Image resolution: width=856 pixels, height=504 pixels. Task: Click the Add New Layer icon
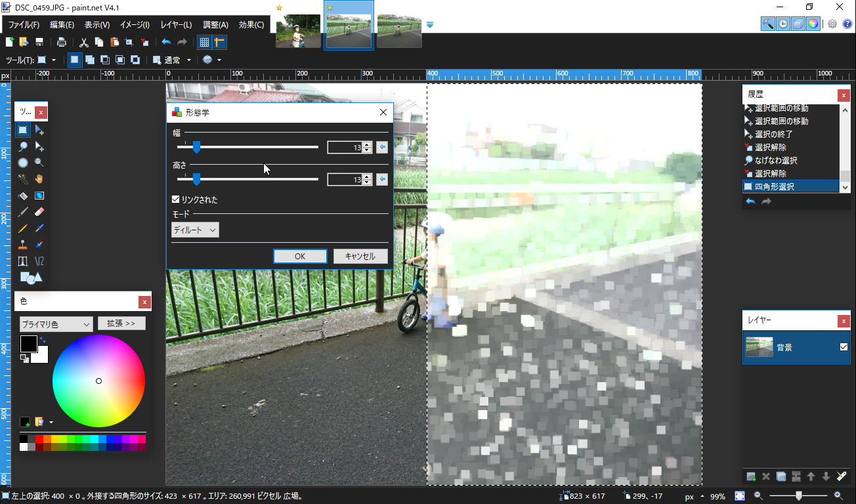tap(751, 476)
